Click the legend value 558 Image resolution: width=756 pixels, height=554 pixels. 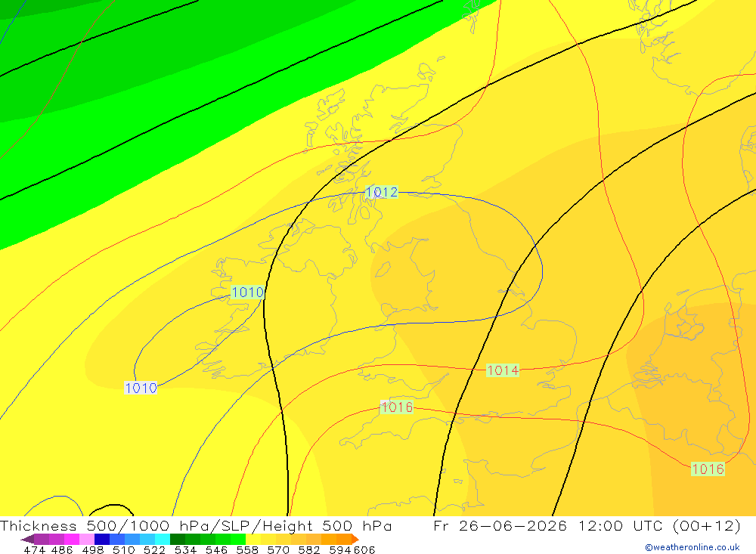[247, 549]
